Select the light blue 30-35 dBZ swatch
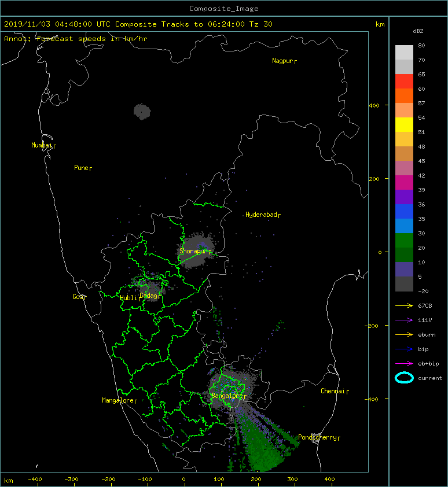Image resolution: width=448 pixels, height=487 pixels. coord(404,226)
